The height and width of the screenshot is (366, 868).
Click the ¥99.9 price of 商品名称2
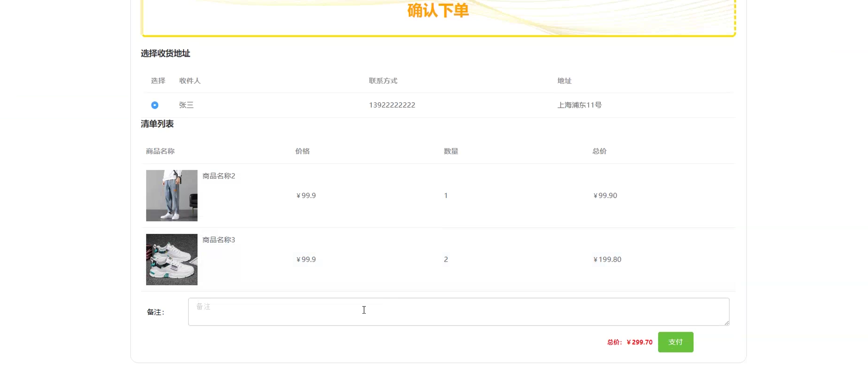tap(306, 195)
